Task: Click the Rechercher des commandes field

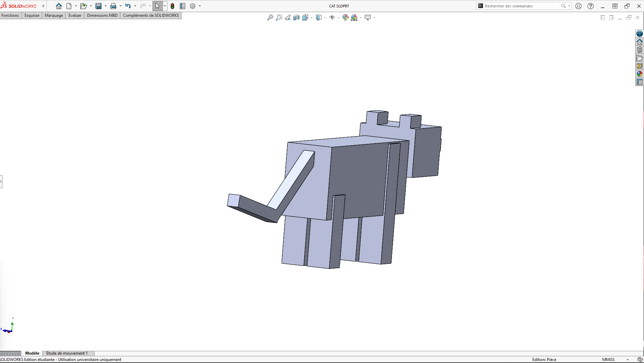Action: [521, 6]
